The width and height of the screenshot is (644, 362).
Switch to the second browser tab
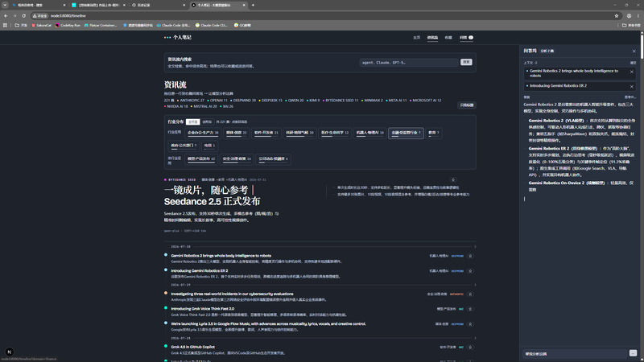click(97, 5)
